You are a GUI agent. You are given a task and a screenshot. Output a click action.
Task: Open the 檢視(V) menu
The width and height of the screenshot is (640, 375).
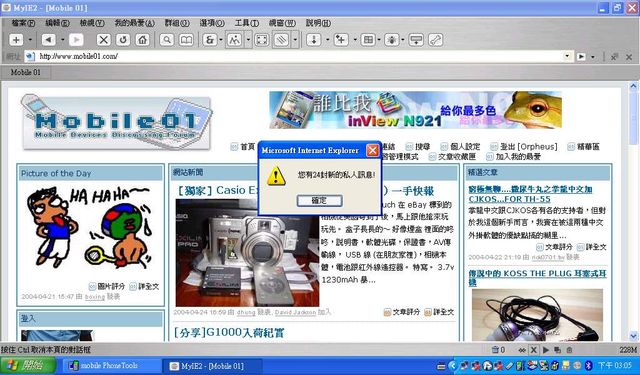click(92, 23)
